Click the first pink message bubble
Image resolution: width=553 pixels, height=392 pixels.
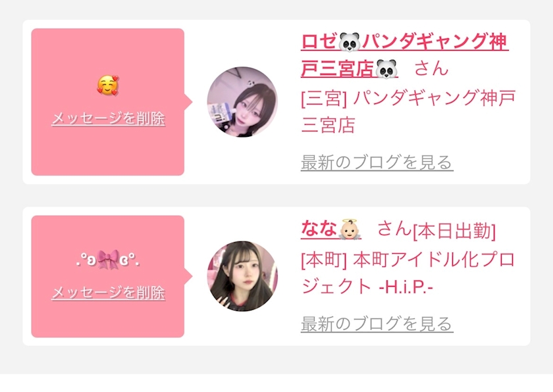(x=108, y=102)
